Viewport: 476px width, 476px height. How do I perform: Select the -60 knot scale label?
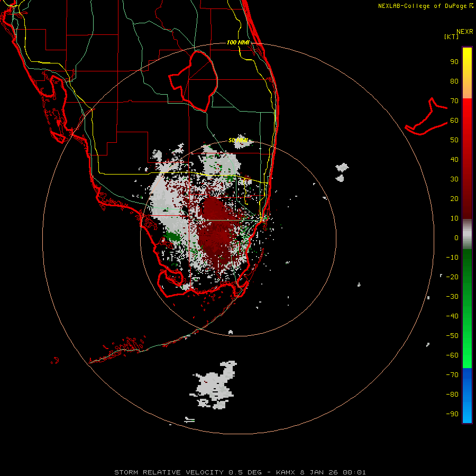coord(452,355)
